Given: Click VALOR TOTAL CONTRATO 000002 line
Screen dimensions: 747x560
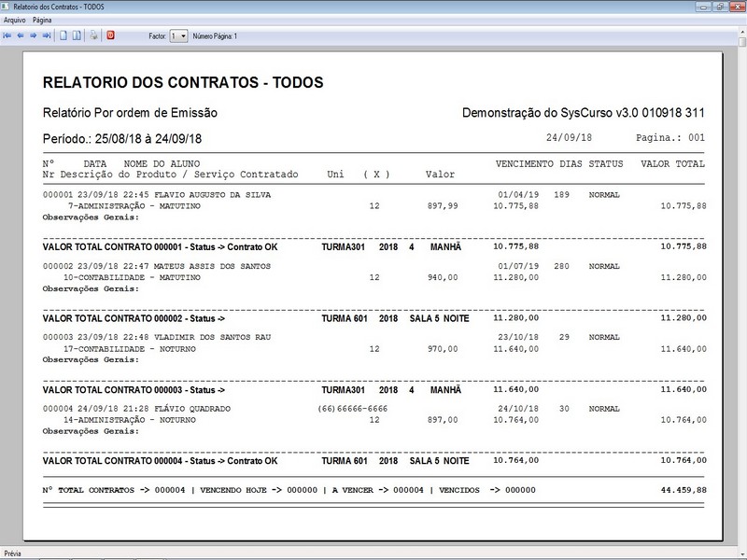Looking at the screenshot, I should click(374, 318).
